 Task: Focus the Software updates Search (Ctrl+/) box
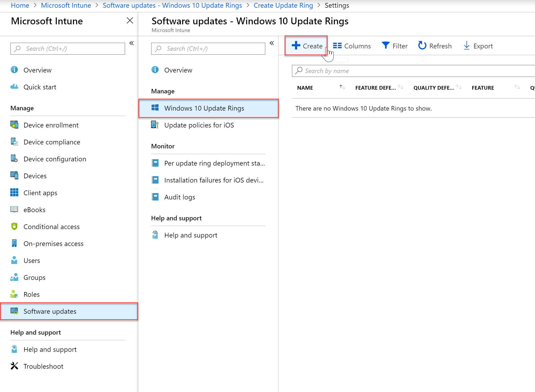(208, 49)
